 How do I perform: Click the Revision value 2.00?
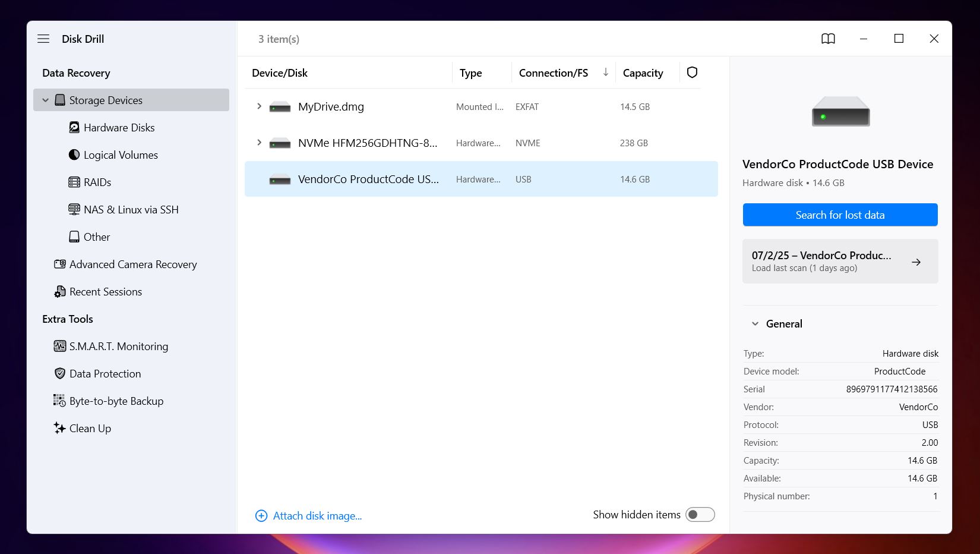pyautogui.click(x=930, y=443)
